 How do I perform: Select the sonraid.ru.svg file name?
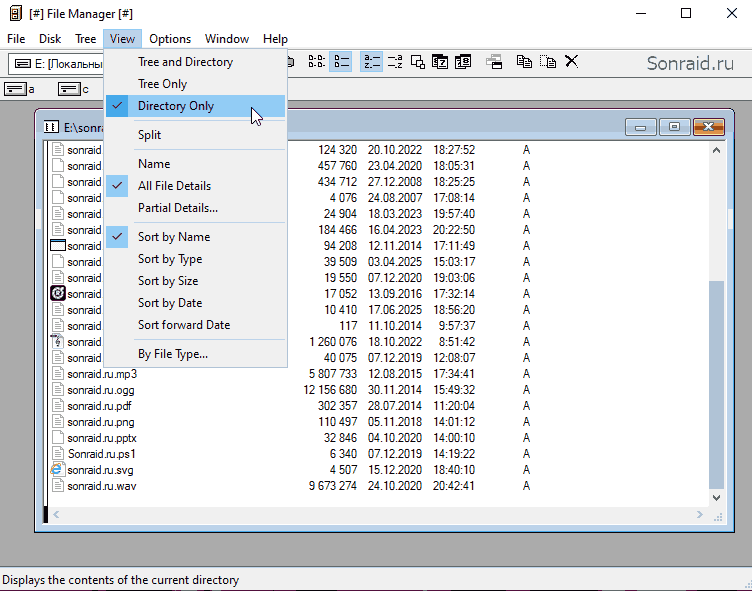click(100, 470)
